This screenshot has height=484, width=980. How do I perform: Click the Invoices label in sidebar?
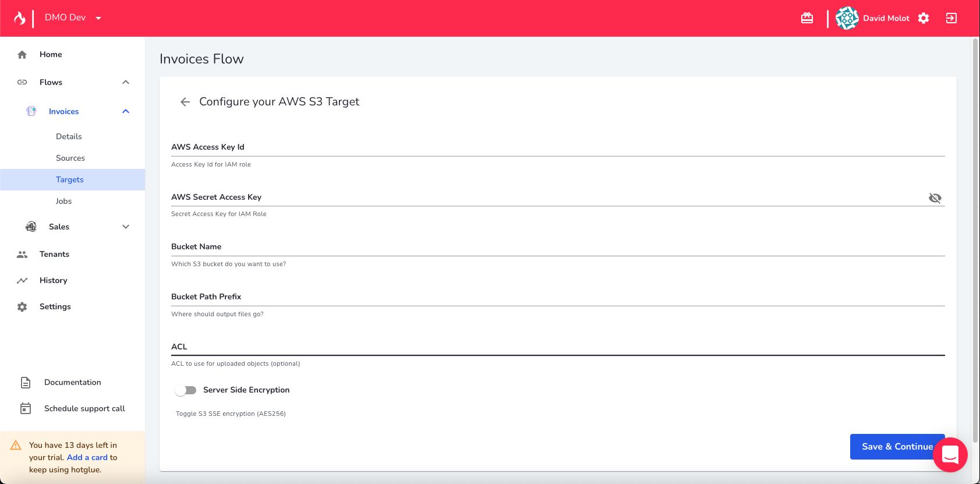coord(64,111)
